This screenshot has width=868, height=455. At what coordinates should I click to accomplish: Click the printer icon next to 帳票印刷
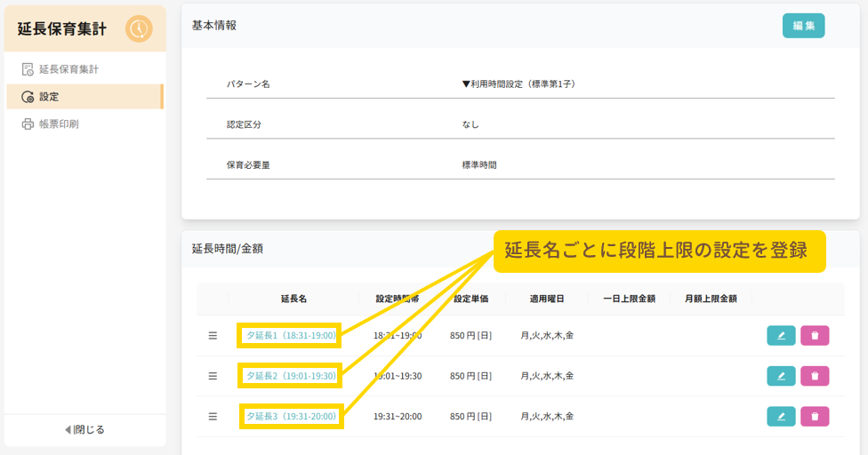(28, 124)
